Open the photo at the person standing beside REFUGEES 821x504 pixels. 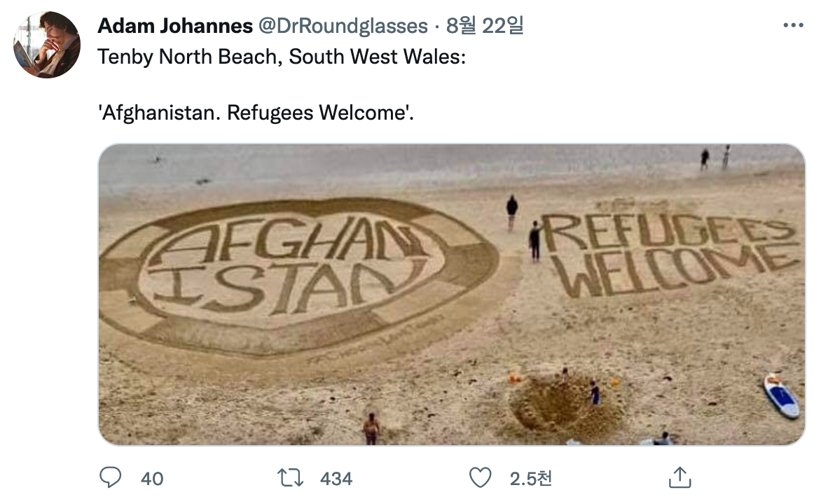click(x=534, y=241)
